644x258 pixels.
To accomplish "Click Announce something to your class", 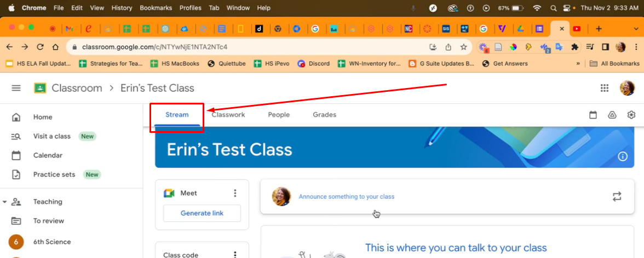I will 346,196.
